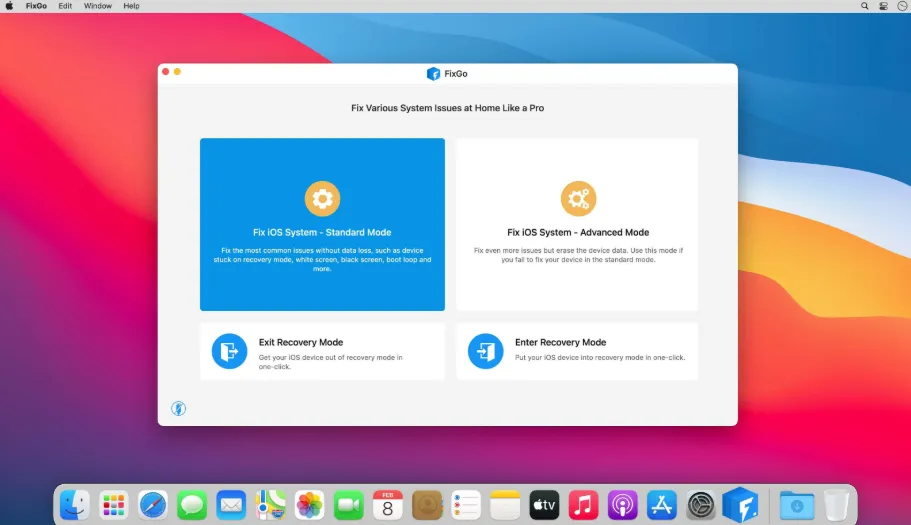The height and width of the screenshot is (525, 911).
Task: Choose Enter Recovery Mode option
Action: 578,352
